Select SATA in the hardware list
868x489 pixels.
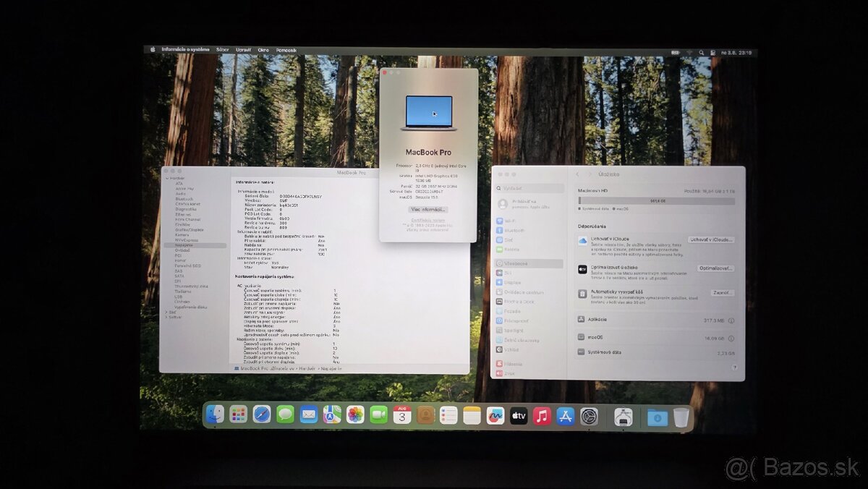[179, 275]
